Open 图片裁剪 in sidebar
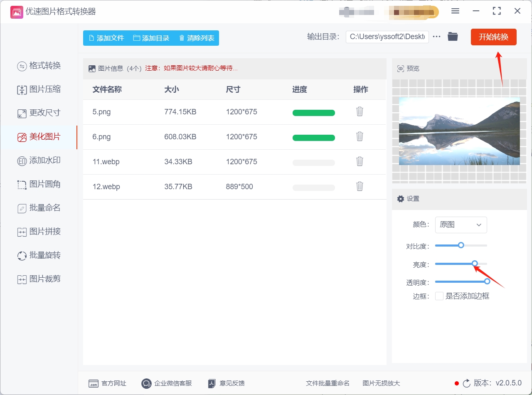Viewport: 532px width, 395px height. (x=39, y=279)
